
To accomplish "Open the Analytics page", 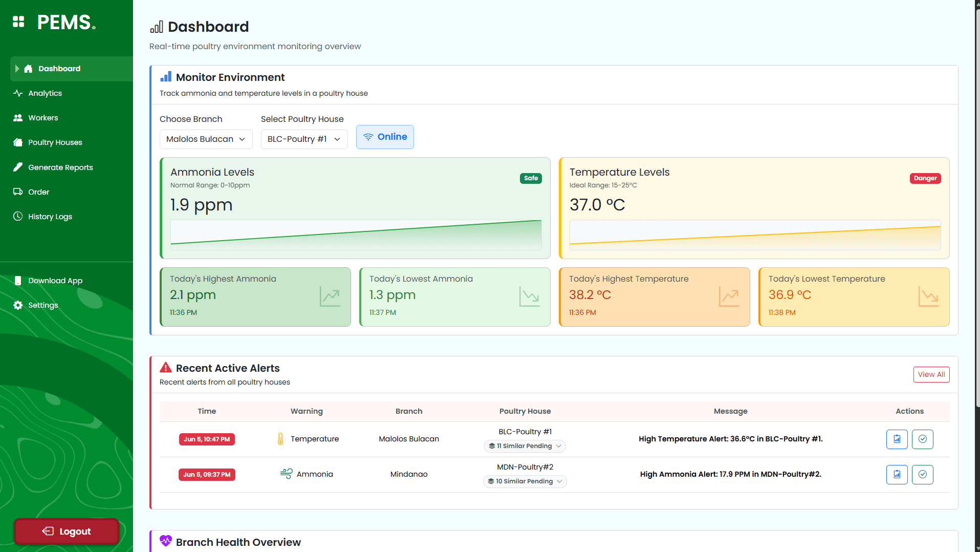I will (45, 93).
